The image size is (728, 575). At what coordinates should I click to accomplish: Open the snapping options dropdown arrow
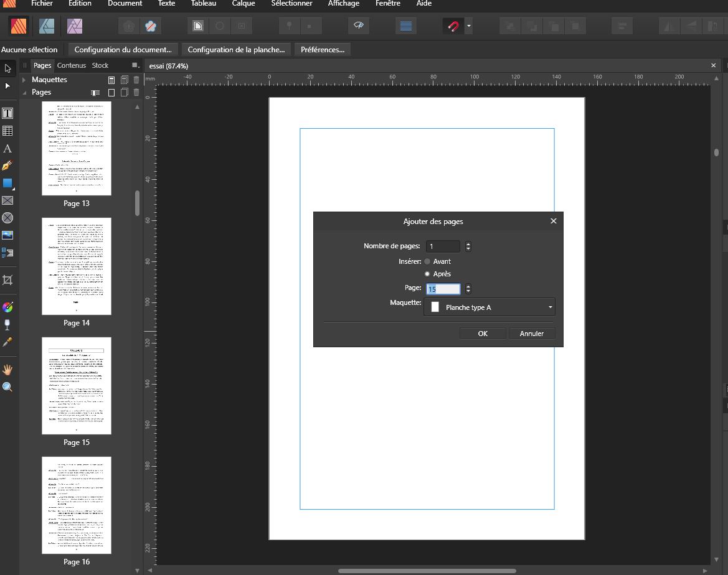468,26
